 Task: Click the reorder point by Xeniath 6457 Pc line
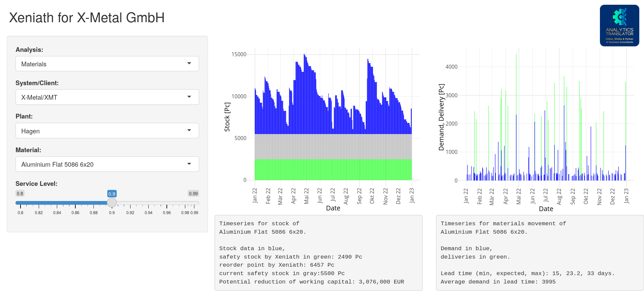point(277,265)
